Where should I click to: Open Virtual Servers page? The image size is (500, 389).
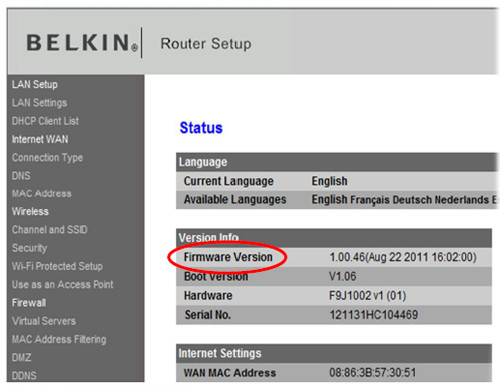[x=44, y=321]
